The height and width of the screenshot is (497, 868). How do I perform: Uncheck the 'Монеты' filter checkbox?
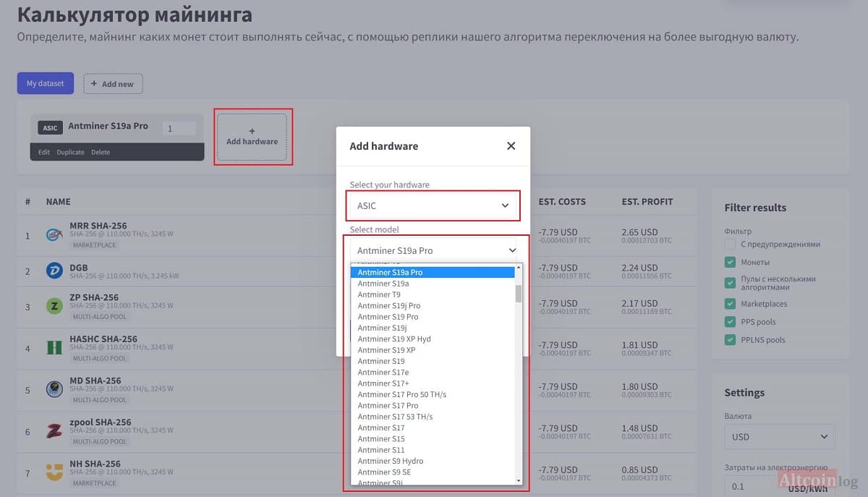click(731, 262)
